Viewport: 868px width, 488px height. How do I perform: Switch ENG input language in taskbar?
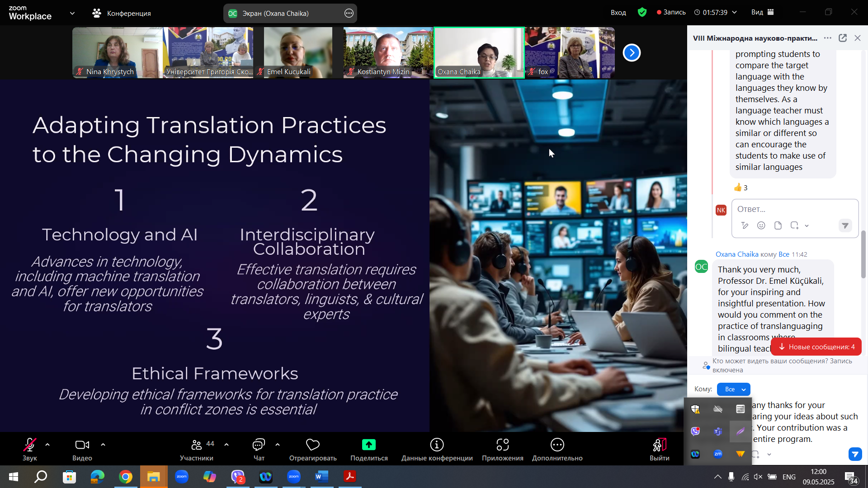click(789, 477)
